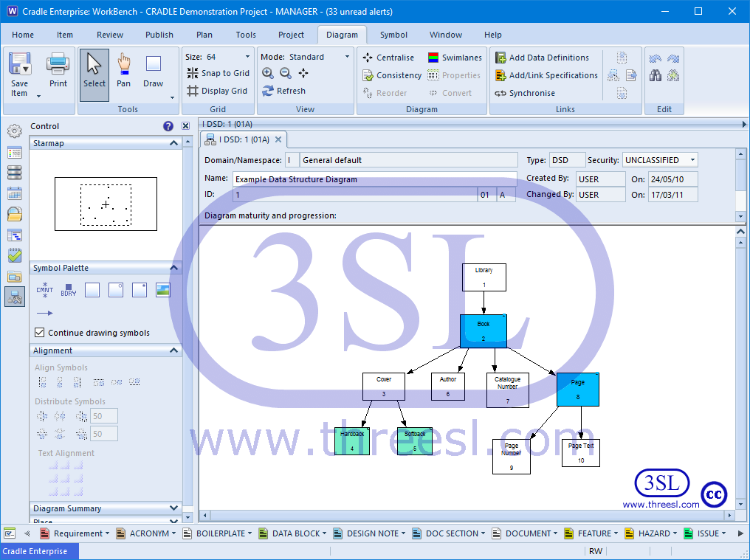Activate the Select arrow tool
The height and width of the screenshot is (560, 750).
(x=94, y=75)
